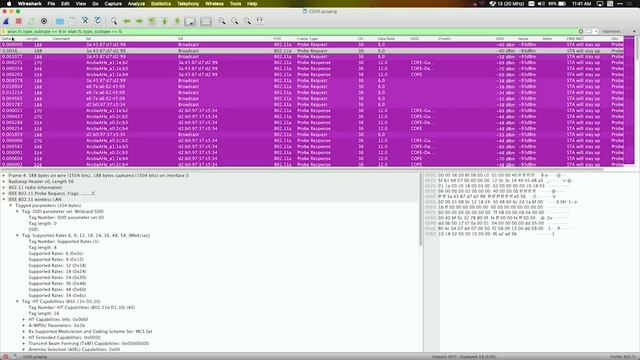
Task: Go forward with the green right arrow
Action: (x=139, y=21)
